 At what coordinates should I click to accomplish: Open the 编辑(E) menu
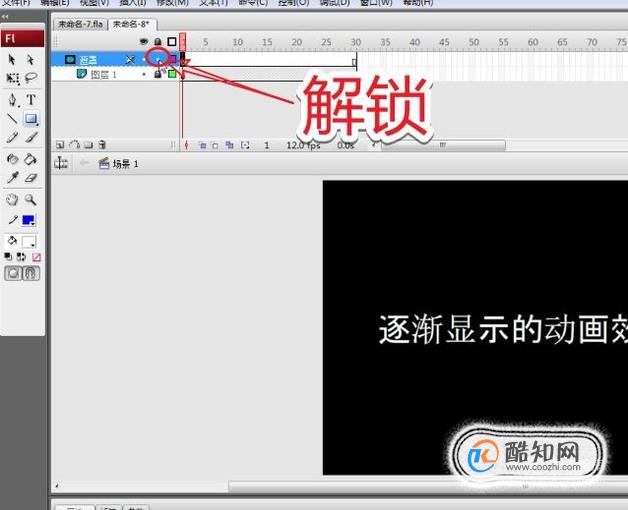54,3
